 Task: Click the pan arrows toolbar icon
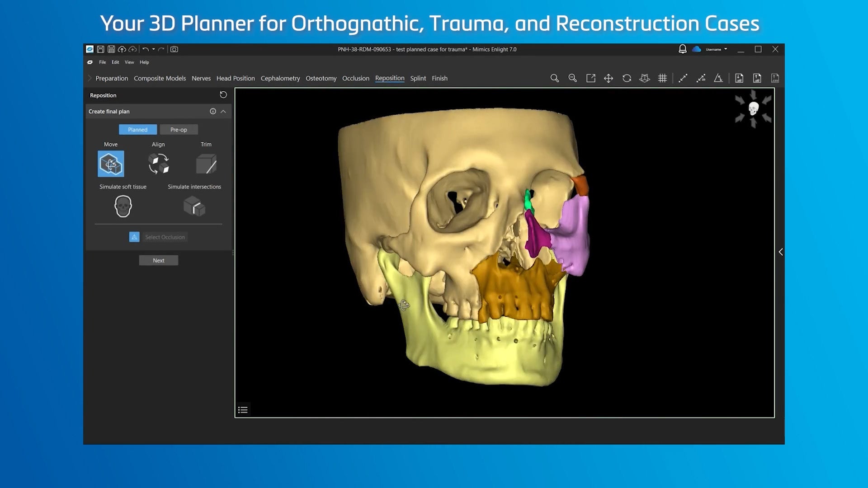coord(609,78)
